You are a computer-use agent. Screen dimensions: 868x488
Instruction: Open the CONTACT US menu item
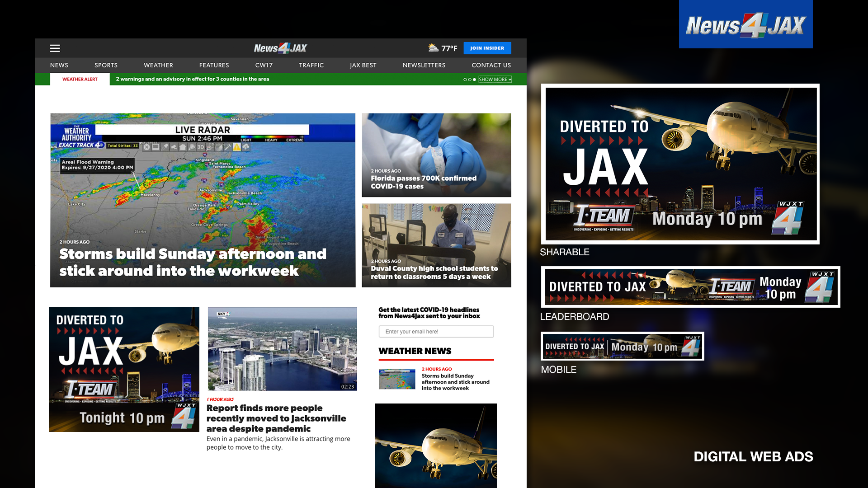[491, 65]
